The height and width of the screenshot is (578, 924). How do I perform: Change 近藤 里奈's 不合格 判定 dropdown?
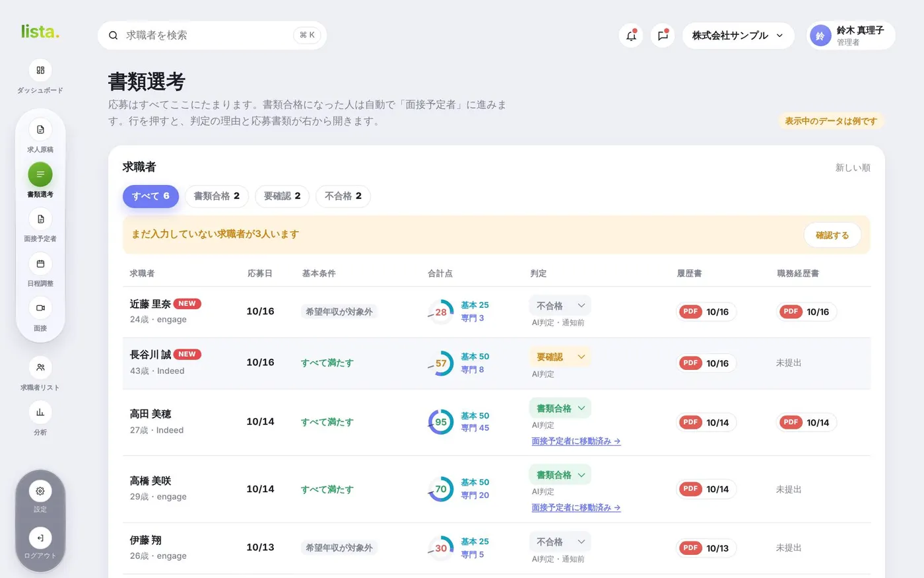tap(560, 306)
